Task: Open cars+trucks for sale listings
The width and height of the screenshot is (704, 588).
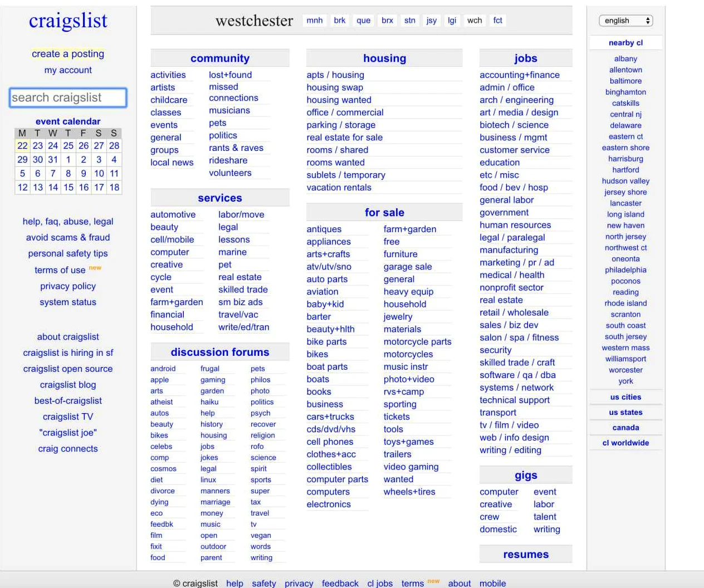Action: [x=330, y=416]
